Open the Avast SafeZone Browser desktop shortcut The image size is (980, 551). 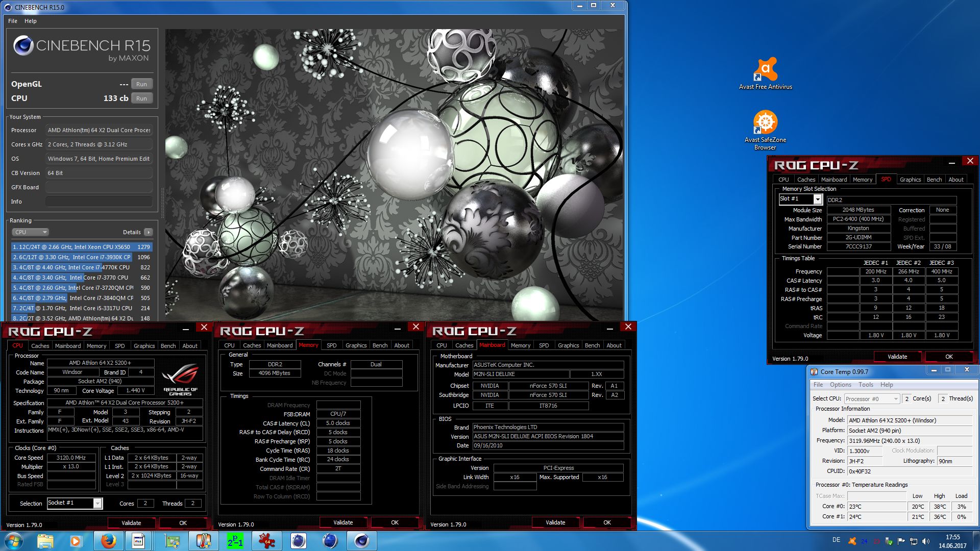765,130
